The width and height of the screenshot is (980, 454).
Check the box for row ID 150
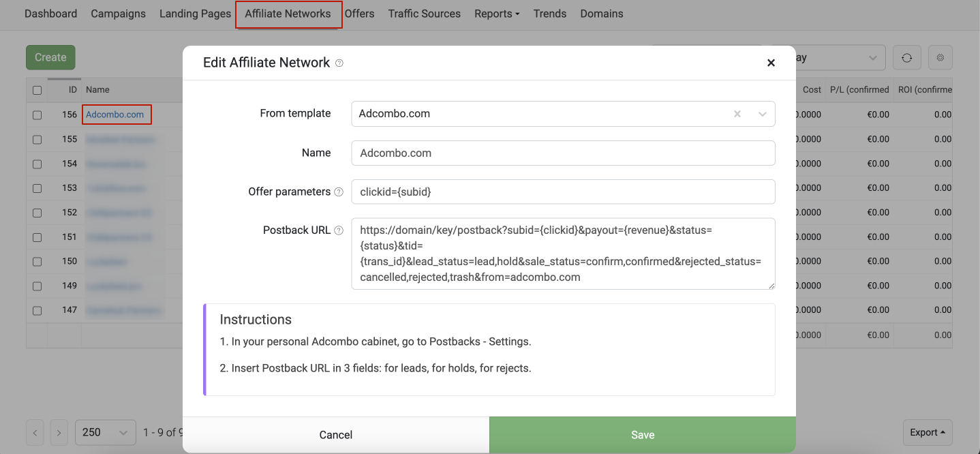click(x=37, y=262)
